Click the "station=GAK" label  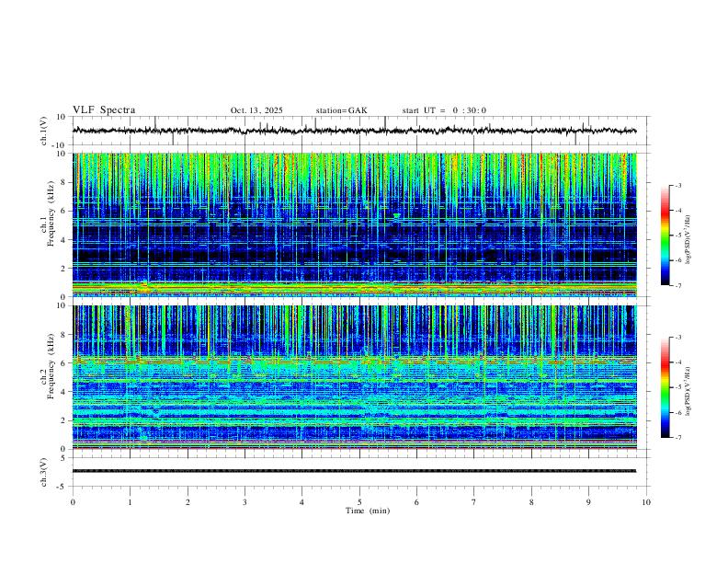pyautogui.click(x=341, y=110)
